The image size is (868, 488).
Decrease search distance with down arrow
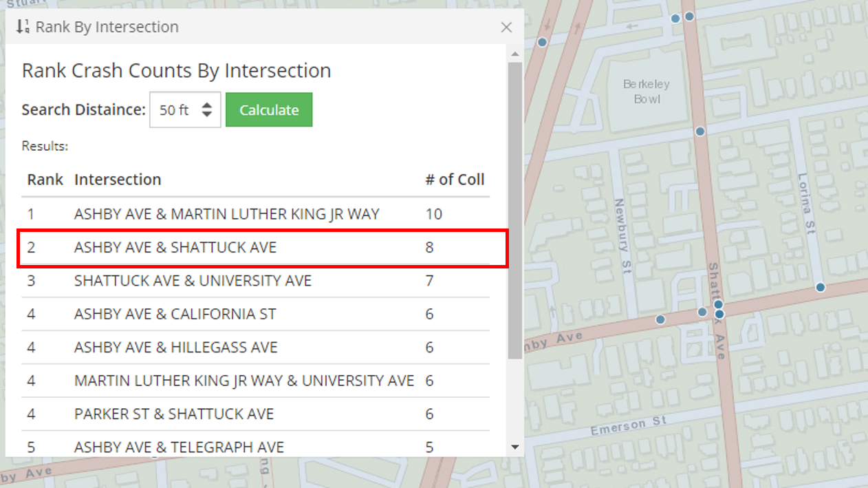[206, 115]
